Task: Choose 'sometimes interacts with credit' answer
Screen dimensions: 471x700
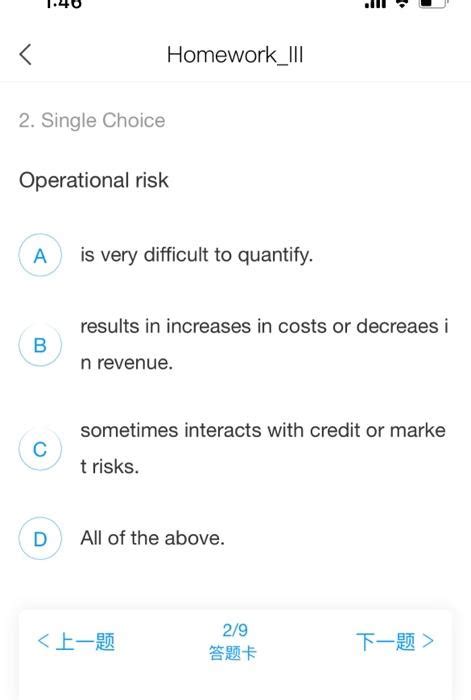Action: tap(263, 449)
